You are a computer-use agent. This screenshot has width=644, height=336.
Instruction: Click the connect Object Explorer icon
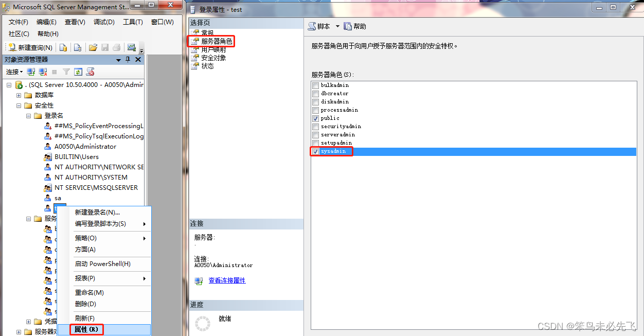pyautogui.click(x=31, y=72)
